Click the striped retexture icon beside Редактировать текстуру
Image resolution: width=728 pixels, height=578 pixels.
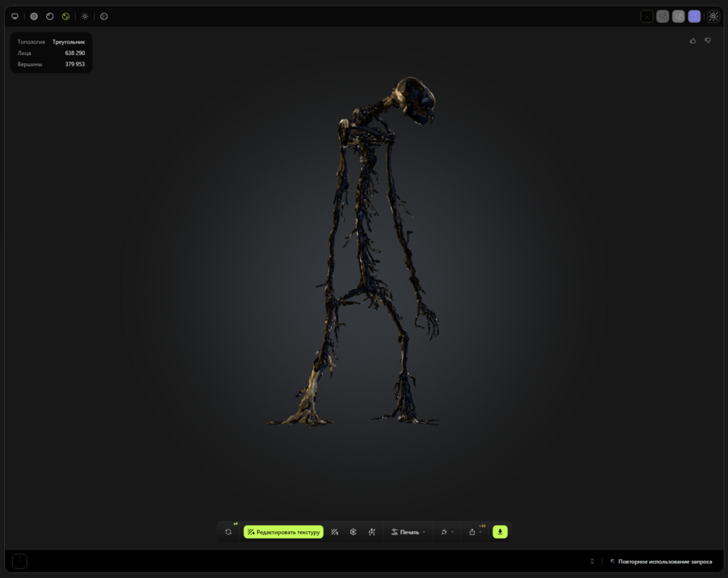[334, 532]
